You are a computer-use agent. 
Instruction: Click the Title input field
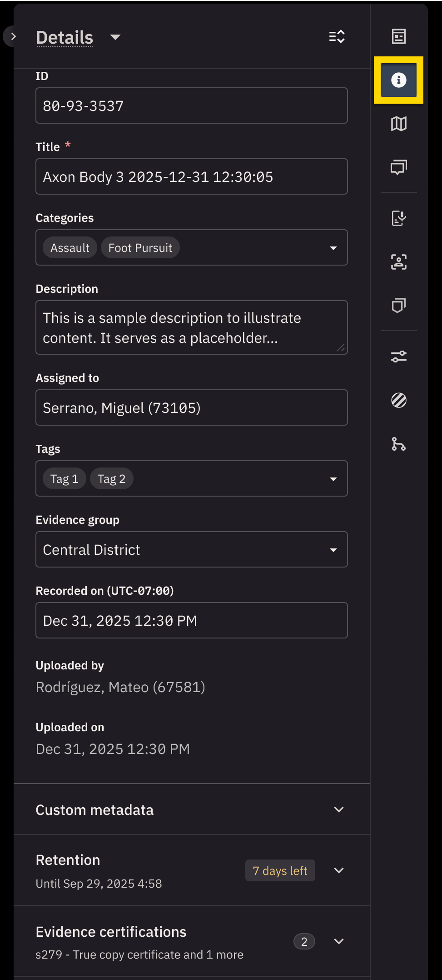(191, 177)
